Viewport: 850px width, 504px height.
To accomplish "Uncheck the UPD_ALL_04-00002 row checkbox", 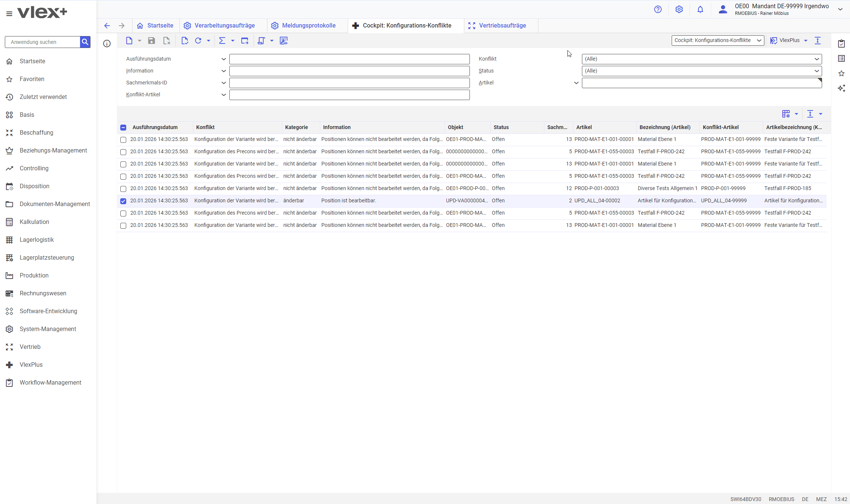I will [123, 201].
